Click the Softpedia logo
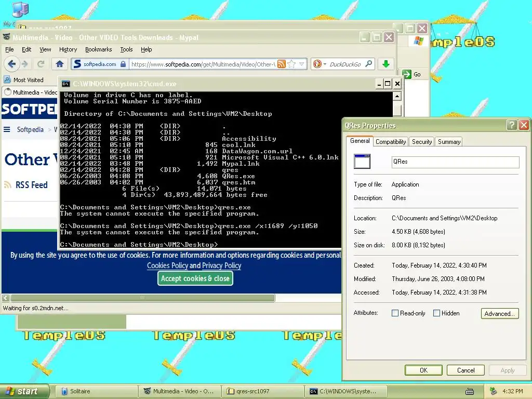The width and height of the screenshot is (532, 399). pyautogui.click(x=29, y=109)
